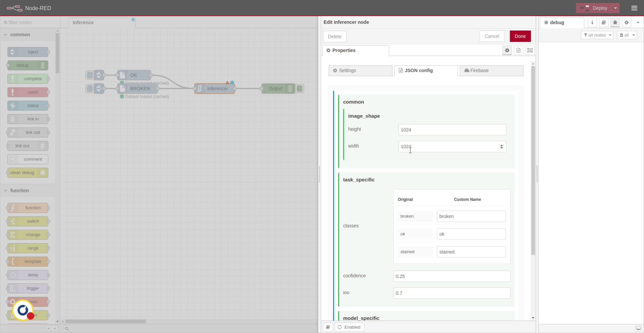Click the book icon at the dialog bottom
This screenshot has width=644, height=333.
point(328,327)
